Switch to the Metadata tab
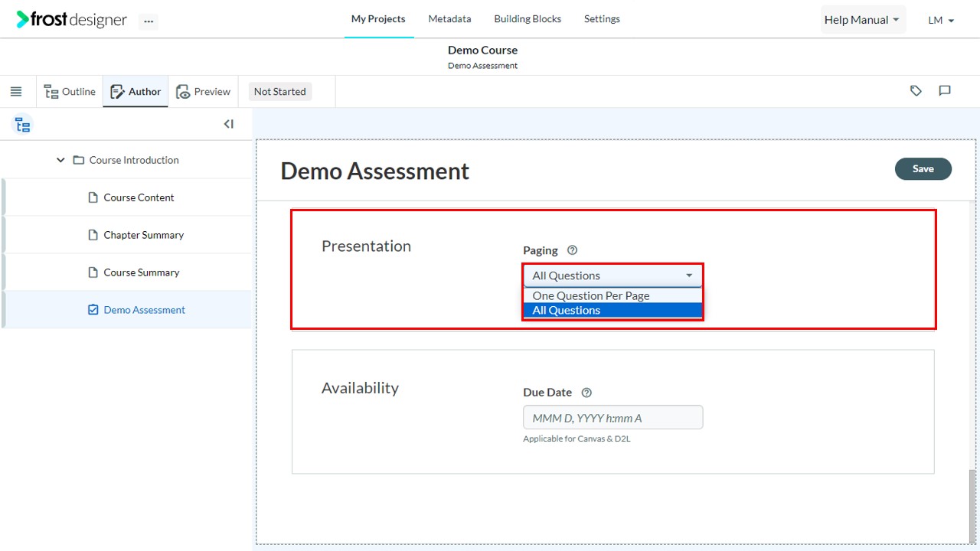This screenshot has width=980, height=551. 449,19
